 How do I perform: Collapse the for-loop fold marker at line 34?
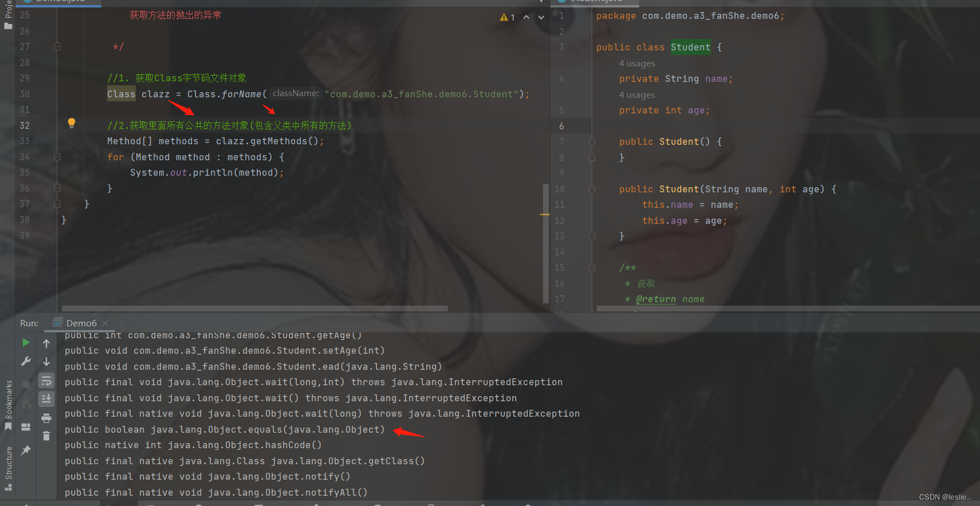tap(57, 157)
